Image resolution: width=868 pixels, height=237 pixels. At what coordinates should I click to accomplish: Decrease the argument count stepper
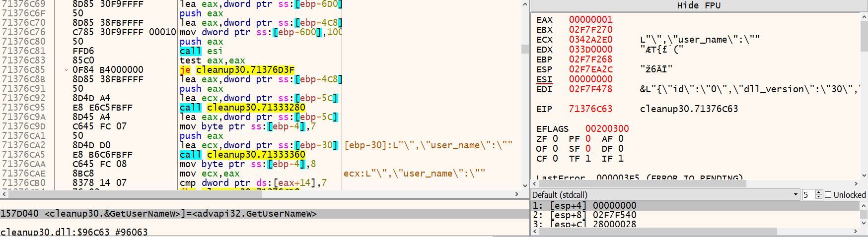[819, 197]
